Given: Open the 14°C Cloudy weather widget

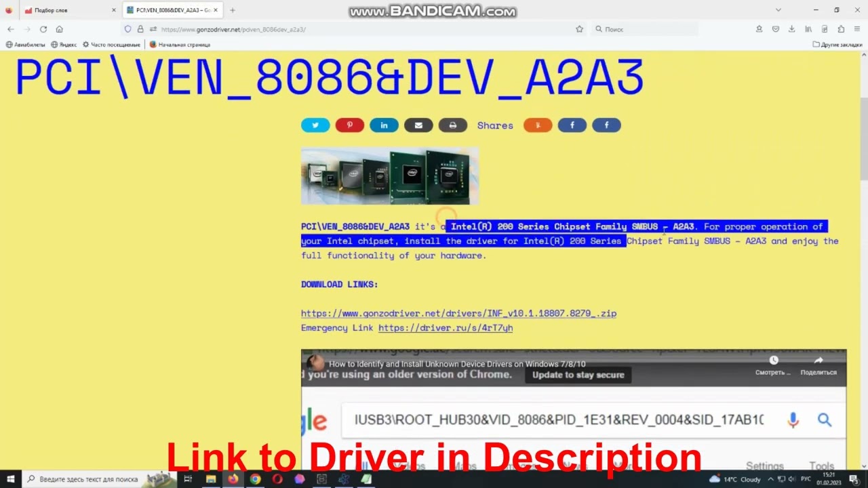Looking at the screenshot, I should pyautogui.click(x=734, y=479).
